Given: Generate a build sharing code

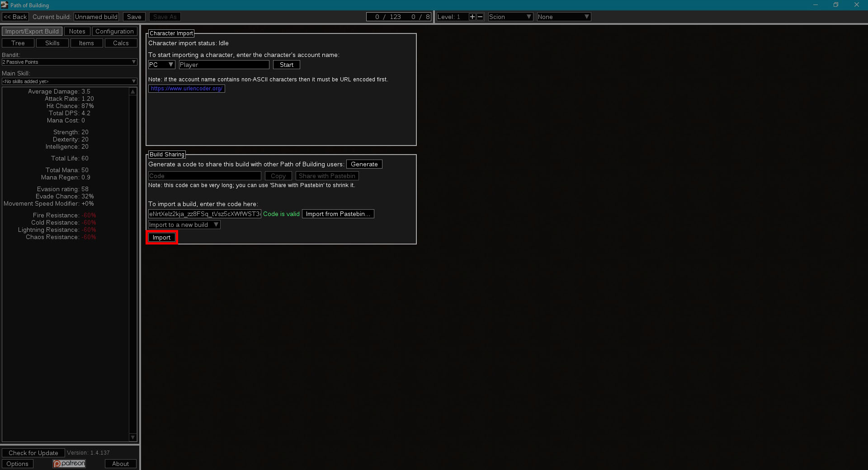Looking at the screenshot, I should pos(364,164).
